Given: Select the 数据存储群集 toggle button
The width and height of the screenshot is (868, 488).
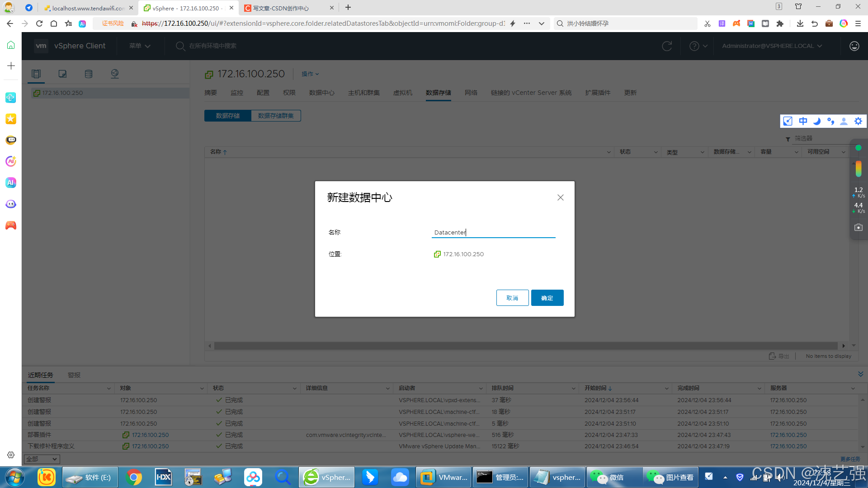Looking at the screenshot, I should tap(276, 116).
